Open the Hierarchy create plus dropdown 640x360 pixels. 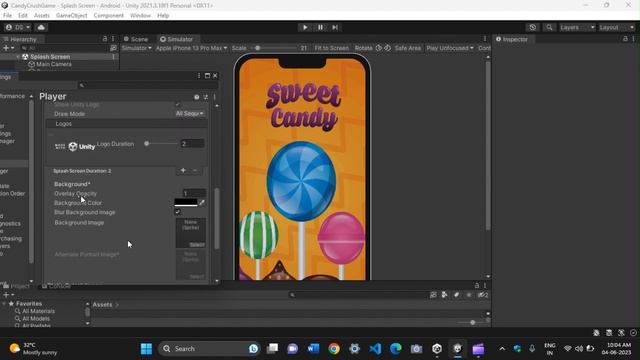[x=8, y=48]
